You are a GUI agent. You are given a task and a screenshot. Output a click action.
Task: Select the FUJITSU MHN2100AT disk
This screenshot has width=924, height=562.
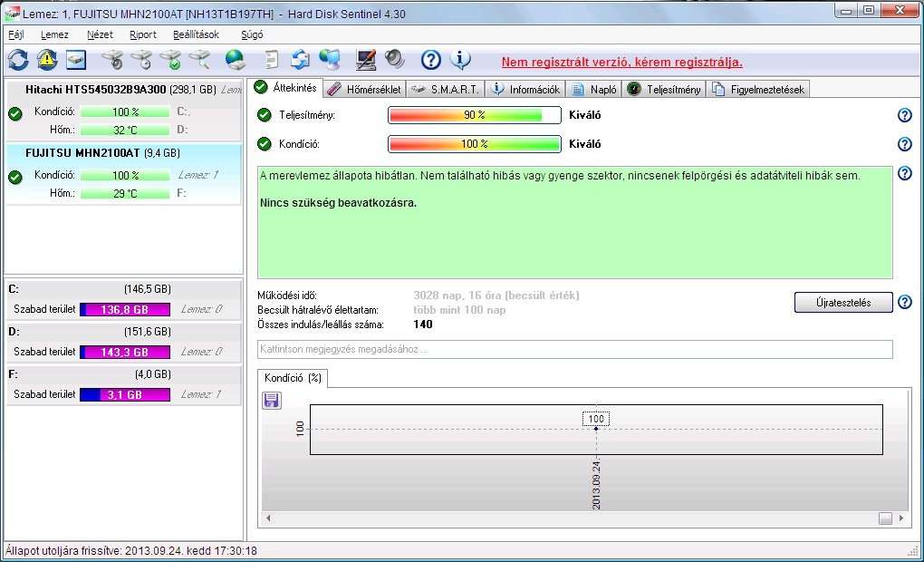tap(123, 173)
